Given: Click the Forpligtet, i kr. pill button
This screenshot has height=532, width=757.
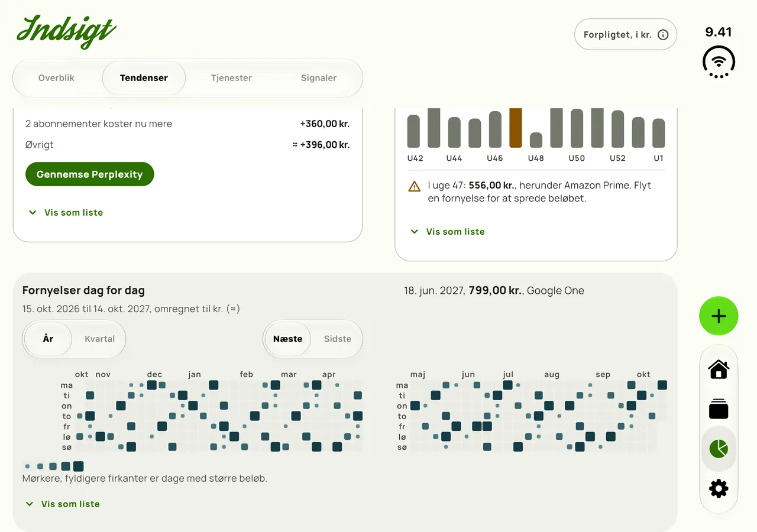Looking at the screenshot, I should pos(626,35).
